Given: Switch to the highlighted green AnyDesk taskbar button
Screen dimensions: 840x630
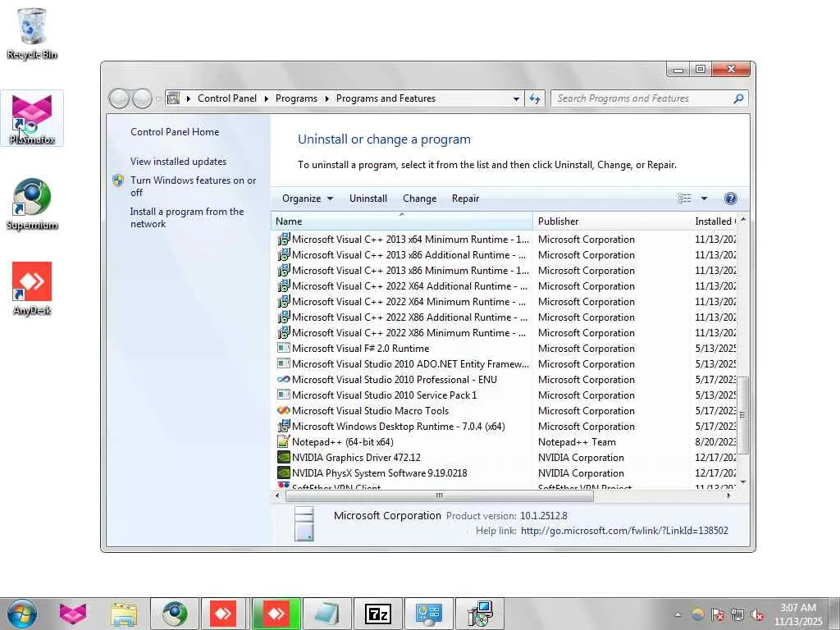Looking at the screenshot, I should 276,614.
